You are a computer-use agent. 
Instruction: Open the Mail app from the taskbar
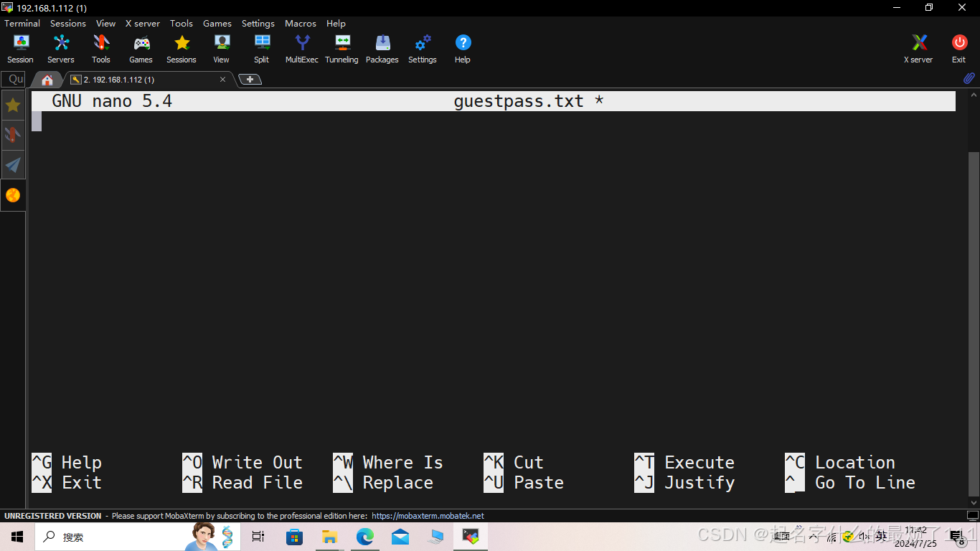(400, 537)
